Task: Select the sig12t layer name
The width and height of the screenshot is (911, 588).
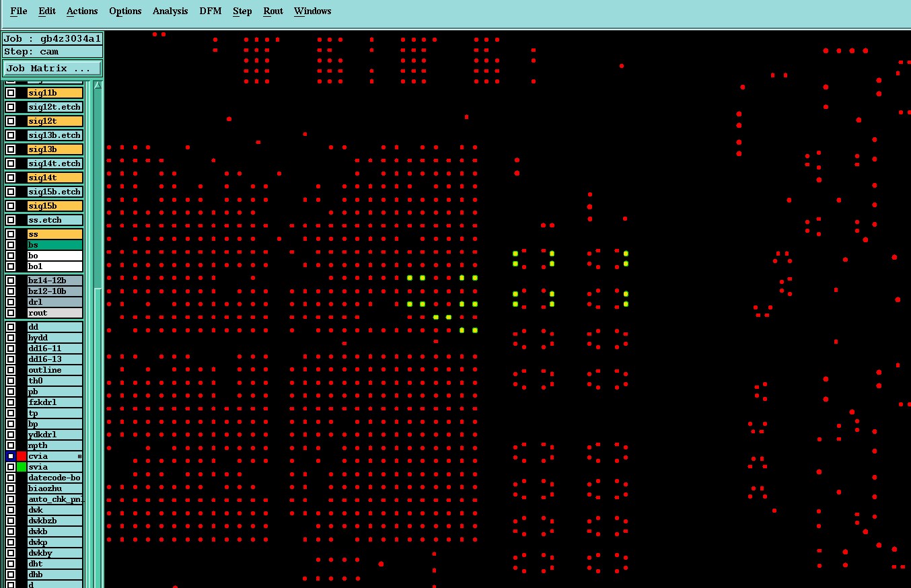Action: 55,121
